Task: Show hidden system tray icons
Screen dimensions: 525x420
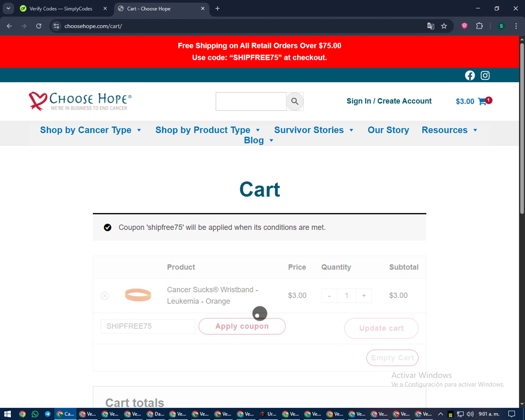Action: 441,414
